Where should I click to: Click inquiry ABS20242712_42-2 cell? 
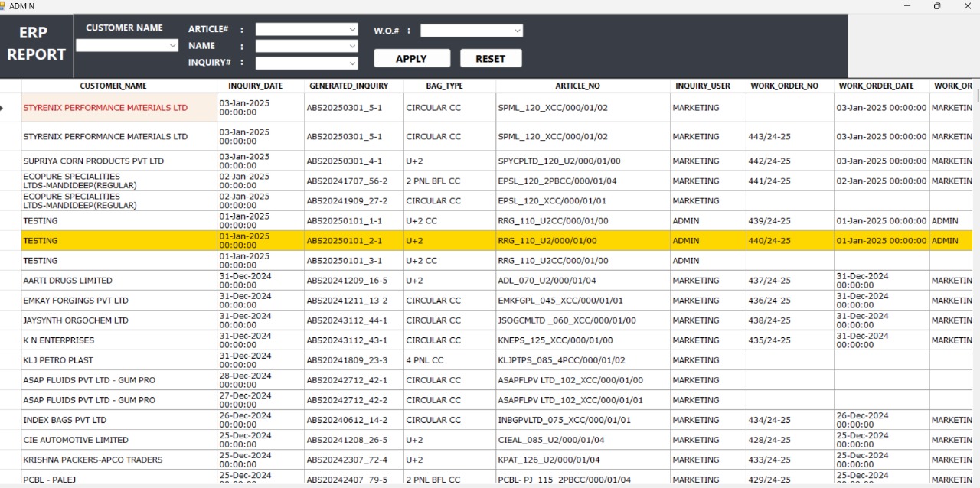[354, 400]
